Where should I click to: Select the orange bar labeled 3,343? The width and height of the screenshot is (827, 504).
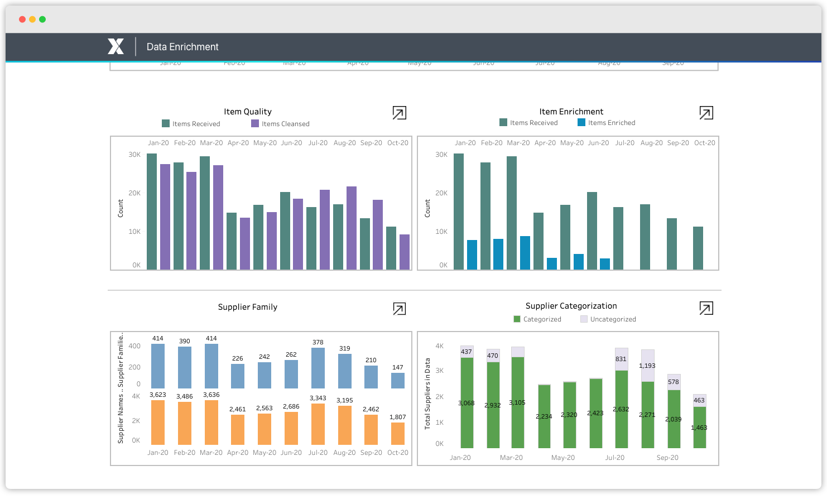point(318,424)
